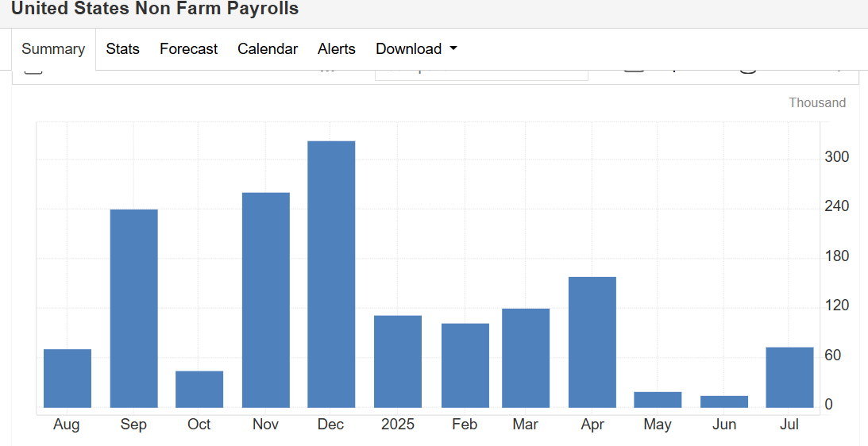Switch to the Stats tab
The image size is (868, 446).
point(122,49)
